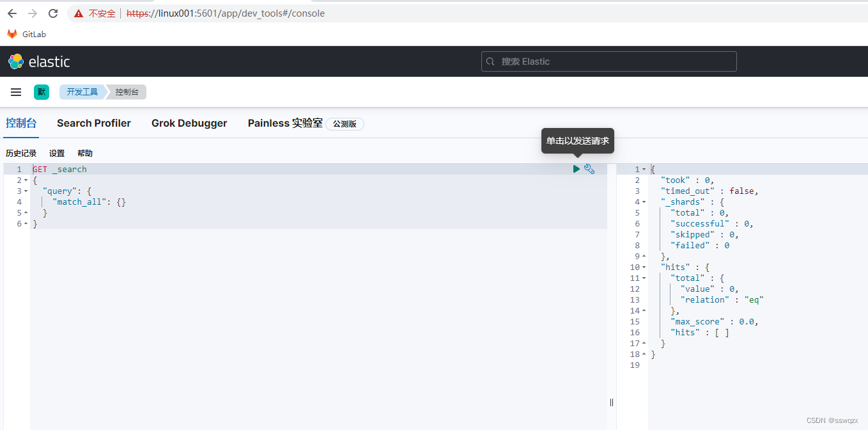Click the green play icon to send request
868x430 pixels.
click(x=576, y=168)
